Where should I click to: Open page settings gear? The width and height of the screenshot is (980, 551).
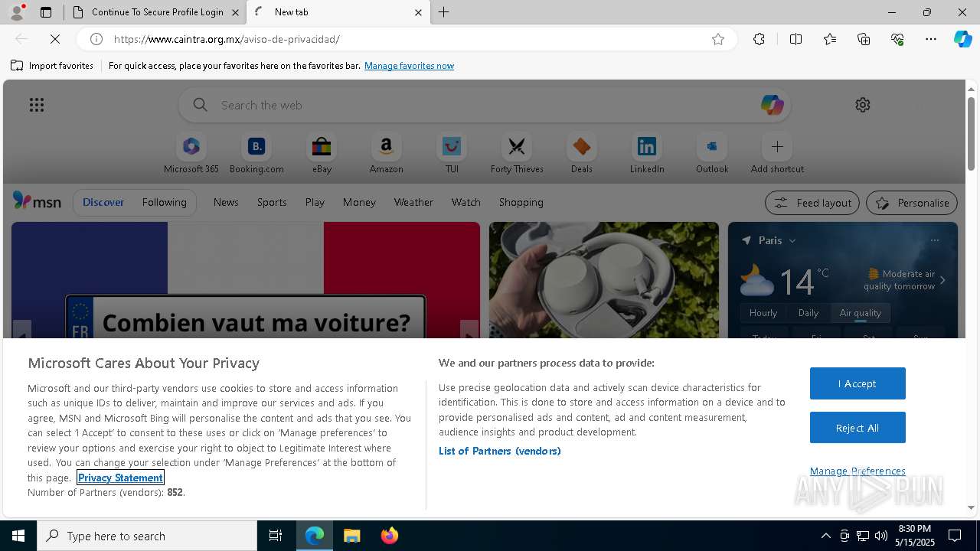point(863,105)
